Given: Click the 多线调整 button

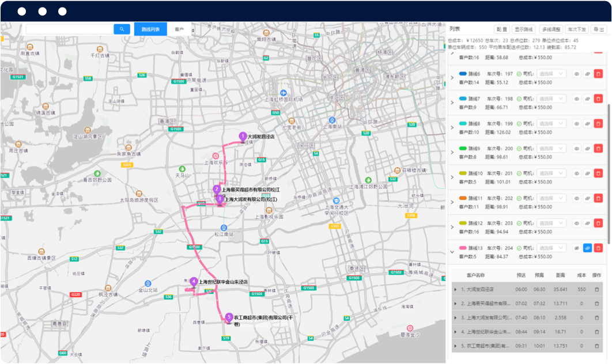Looking at the screenshot, I should tap(551, 29).
